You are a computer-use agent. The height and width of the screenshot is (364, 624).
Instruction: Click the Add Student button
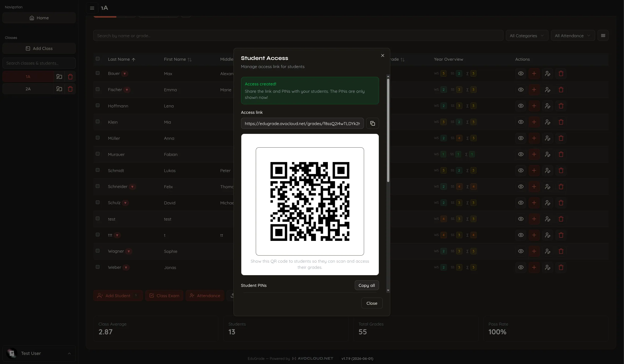point(118,295)
